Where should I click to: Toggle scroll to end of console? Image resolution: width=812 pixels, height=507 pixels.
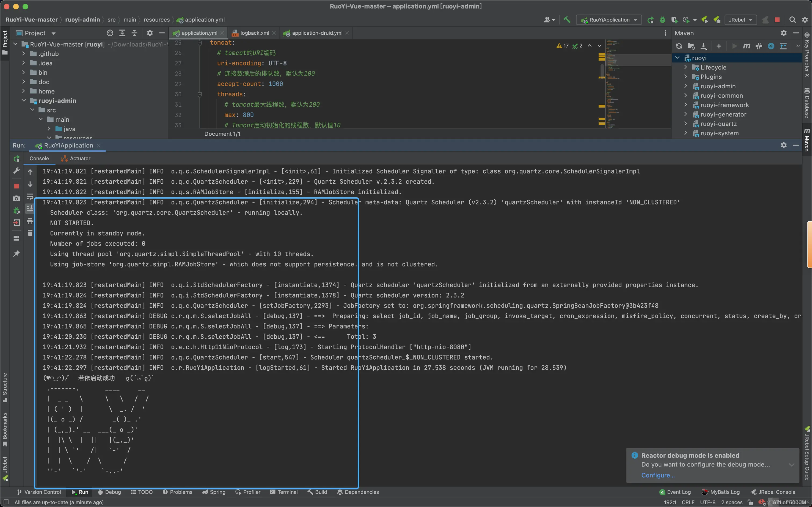30,209
